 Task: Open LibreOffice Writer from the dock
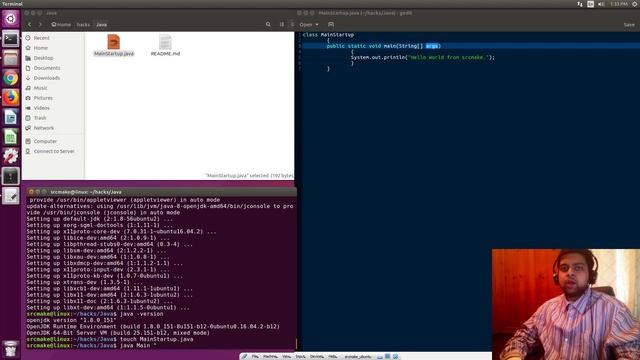(x=11, y=117)
